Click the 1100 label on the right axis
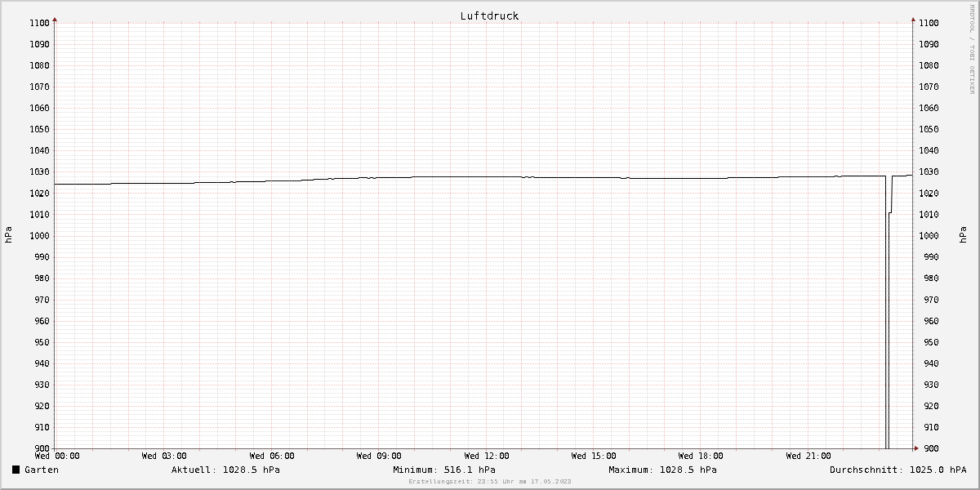Viewport: 980px width, 490px height. pos(928,23)
